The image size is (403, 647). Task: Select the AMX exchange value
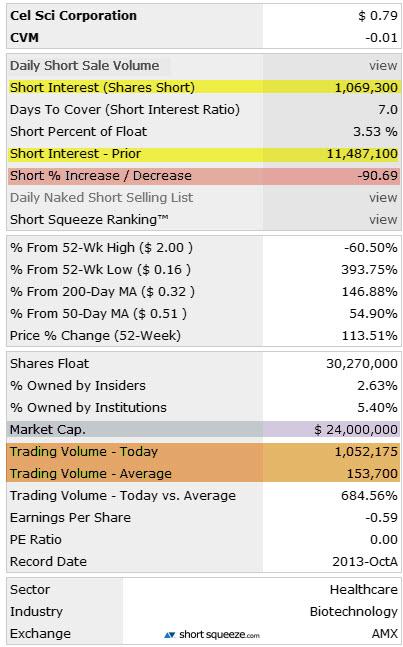coord(385,633)
